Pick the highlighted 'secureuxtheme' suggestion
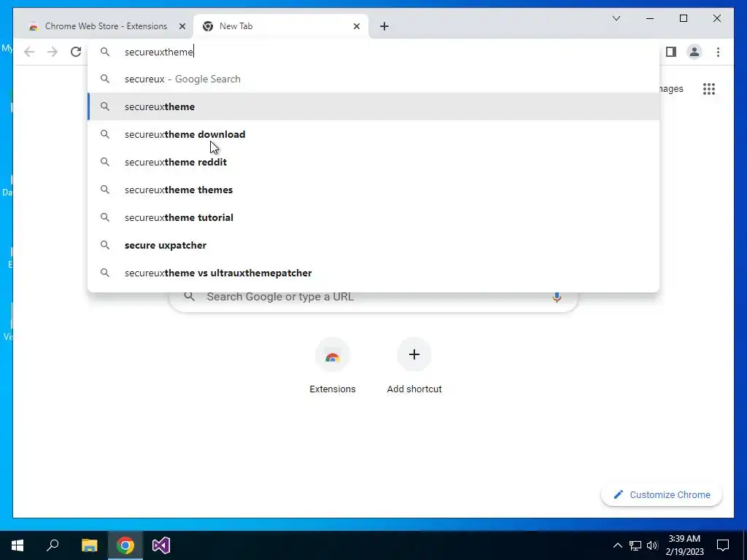This screenshot has height=560, width=747. pos(374,106)
